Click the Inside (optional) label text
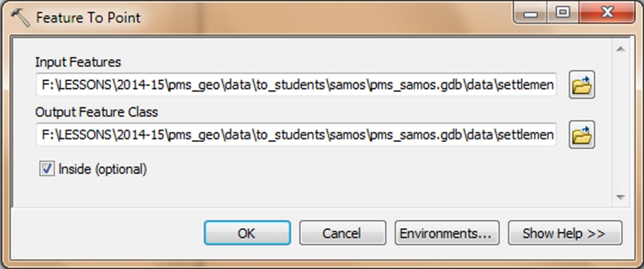This screenshot has width=644, height=269. 103,169
